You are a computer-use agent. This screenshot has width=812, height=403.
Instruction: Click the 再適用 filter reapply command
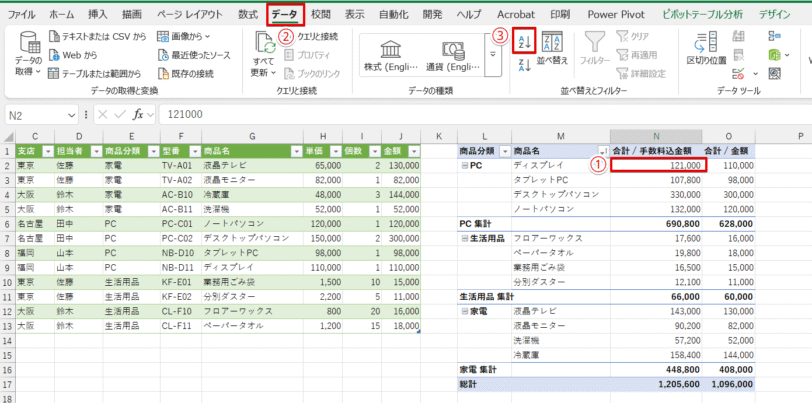tap(636, 55)
